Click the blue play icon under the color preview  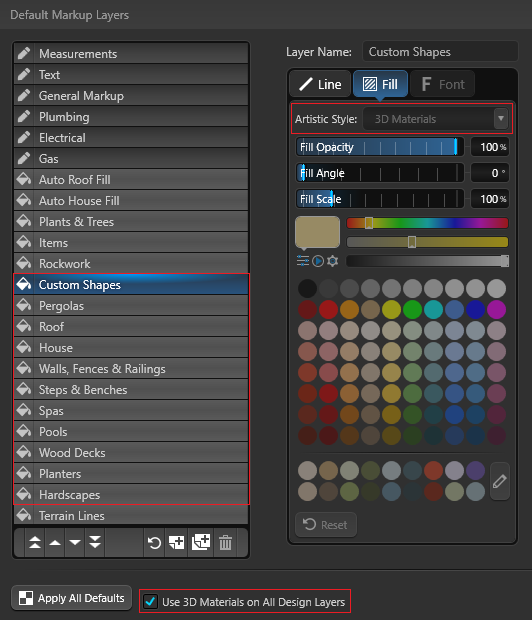(318, 261)
